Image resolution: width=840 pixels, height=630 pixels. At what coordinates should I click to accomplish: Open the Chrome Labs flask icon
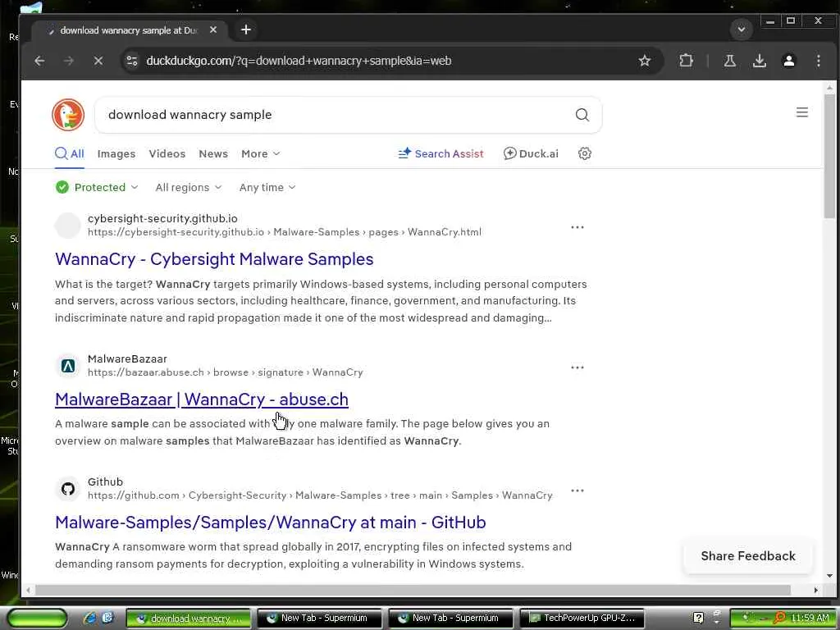[729, 61]
